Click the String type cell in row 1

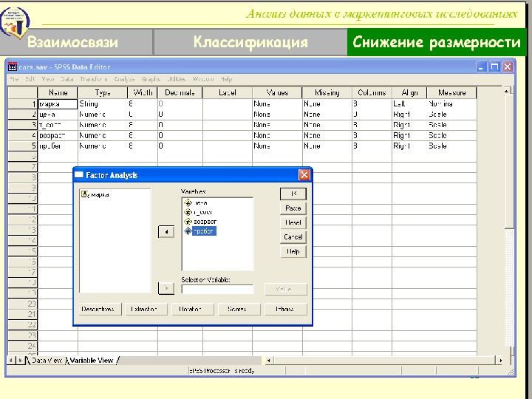click(103, 104)
